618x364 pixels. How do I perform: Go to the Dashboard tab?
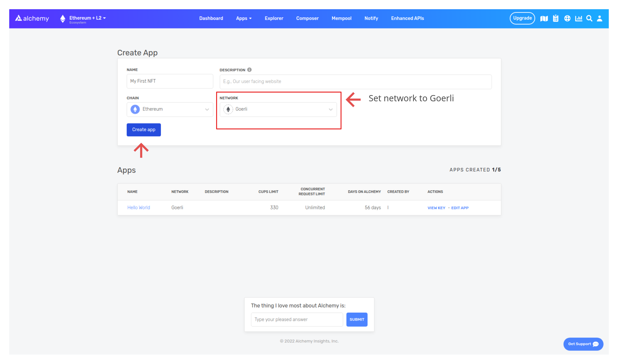211,18
